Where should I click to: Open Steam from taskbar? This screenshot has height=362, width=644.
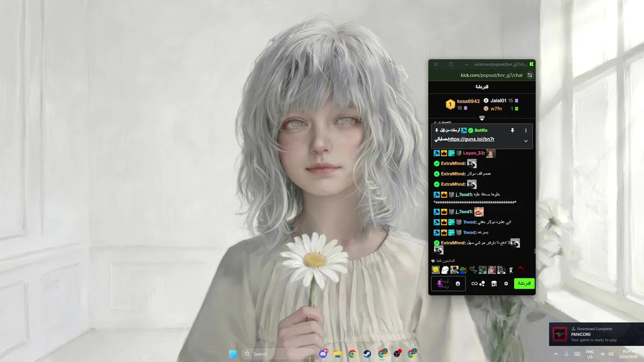coord(367,354)
